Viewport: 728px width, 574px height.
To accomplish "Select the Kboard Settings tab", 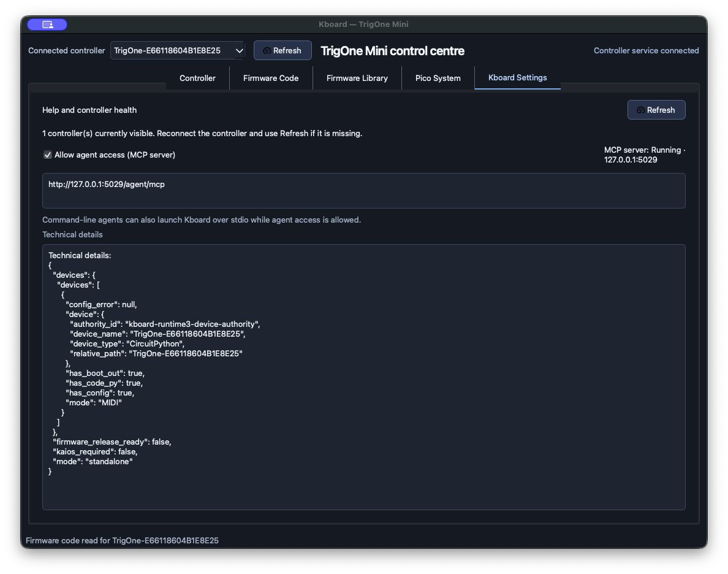I will pyautogui.click(x=517, y=78).
